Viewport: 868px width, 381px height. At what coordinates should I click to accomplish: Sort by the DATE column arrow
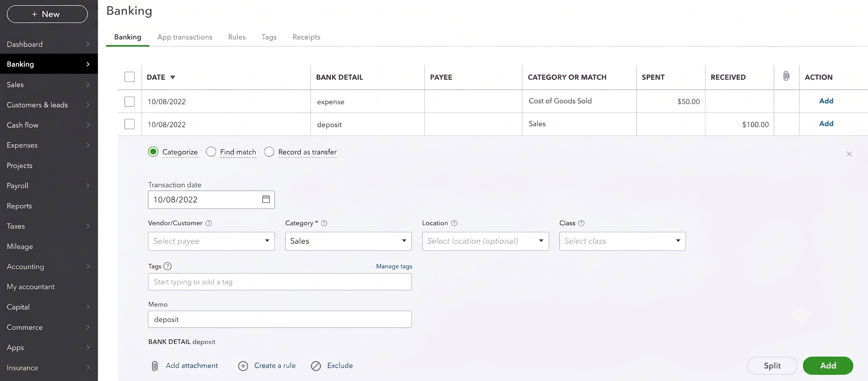[173, 78]
